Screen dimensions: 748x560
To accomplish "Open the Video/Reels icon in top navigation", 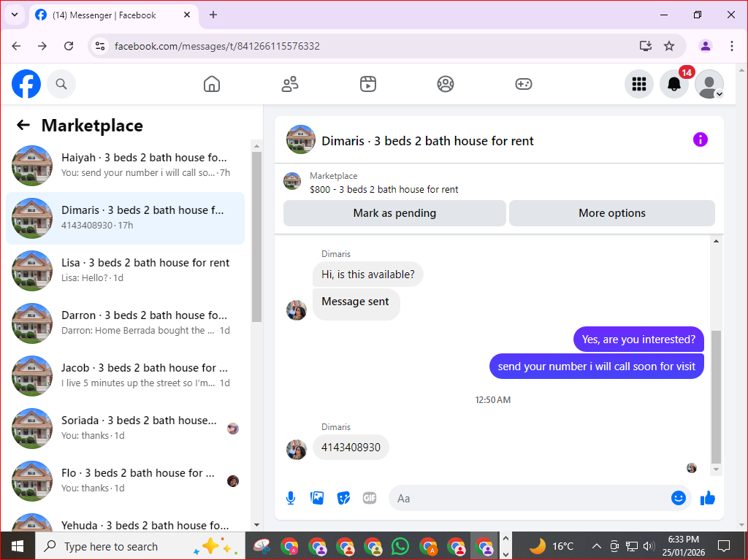I will click(368, 84).
